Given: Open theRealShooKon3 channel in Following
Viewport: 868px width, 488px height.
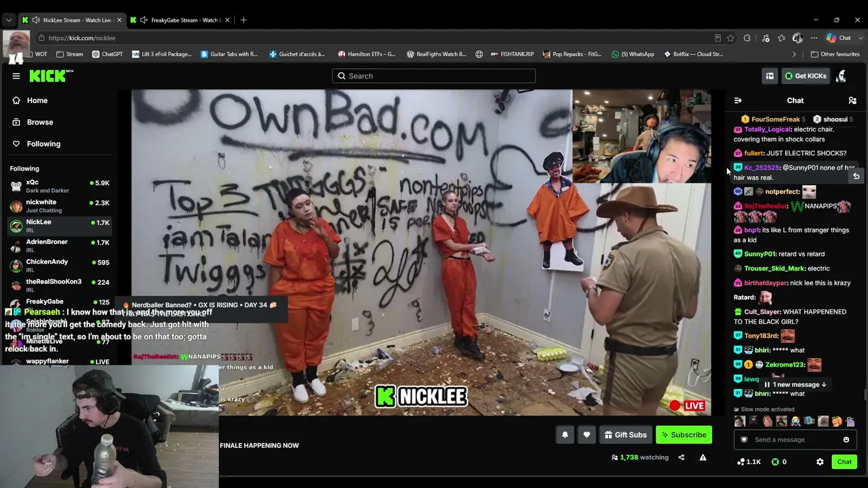Looking at the screenshot, I should 60,285.
